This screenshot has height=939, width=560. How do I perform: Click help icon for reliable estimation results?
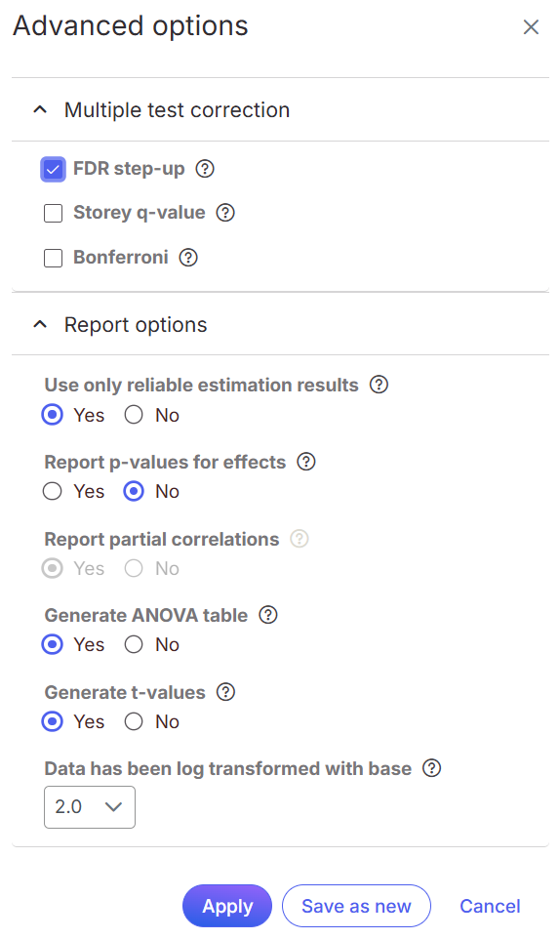click(379, 385)
